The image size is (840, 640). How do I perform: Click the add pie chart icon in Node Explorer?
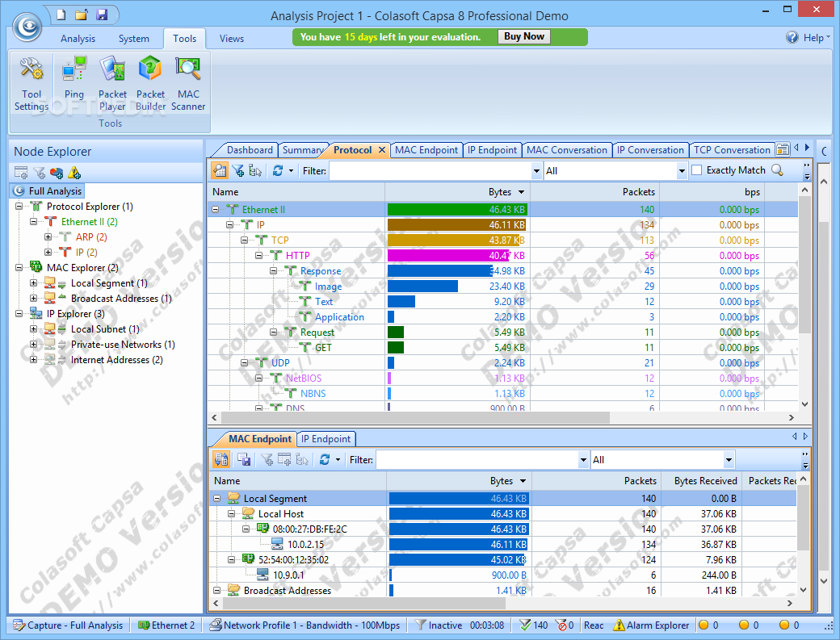click(x=57, y=173)
